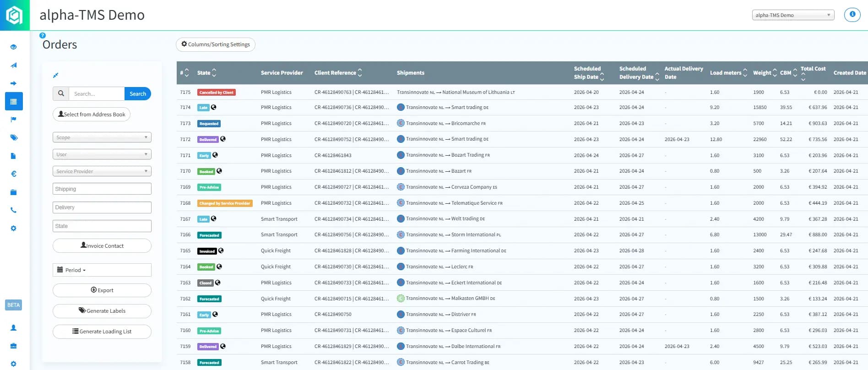Click the blue Search button
The width and height of the screenshot is (868, 370).
click(x=138, y=94)
